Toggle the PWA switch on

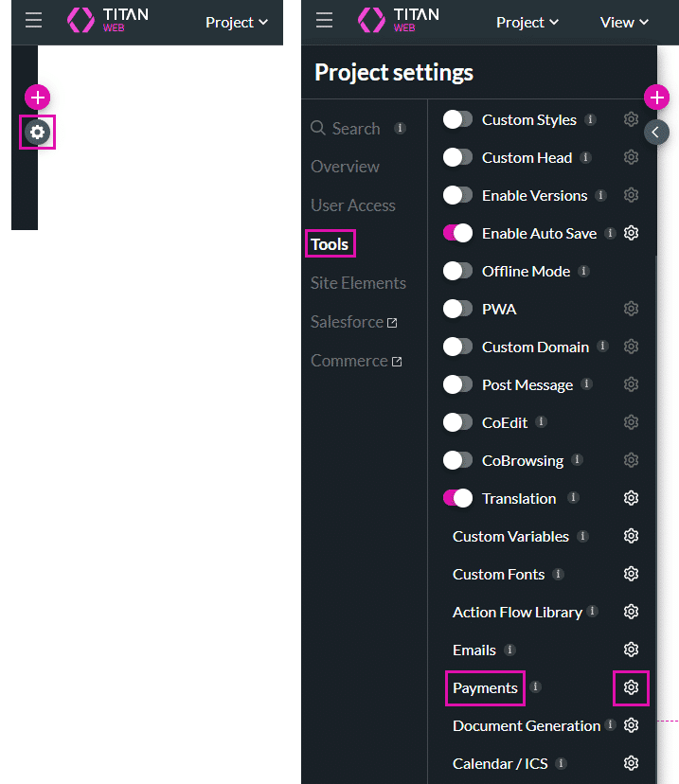coord(458,309)
